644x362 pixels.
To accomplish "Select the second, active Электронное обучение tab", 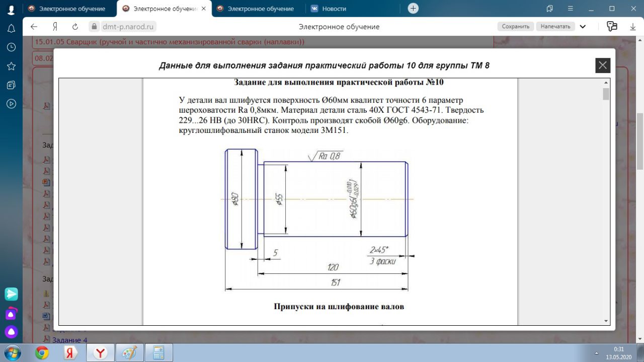I will pyautogui.click(x=164, y=9).
